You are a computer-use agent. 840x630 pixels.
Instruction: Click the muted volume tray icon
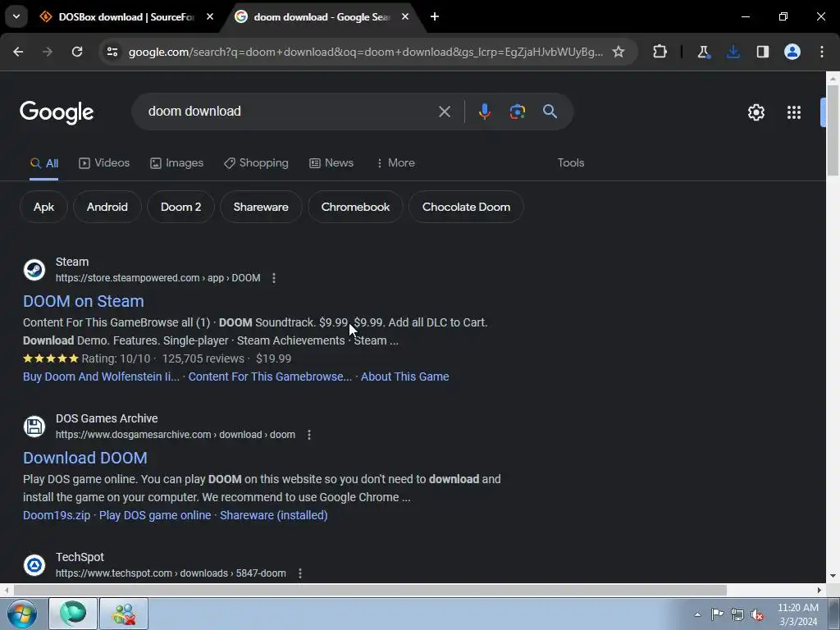tap(757, 614)
